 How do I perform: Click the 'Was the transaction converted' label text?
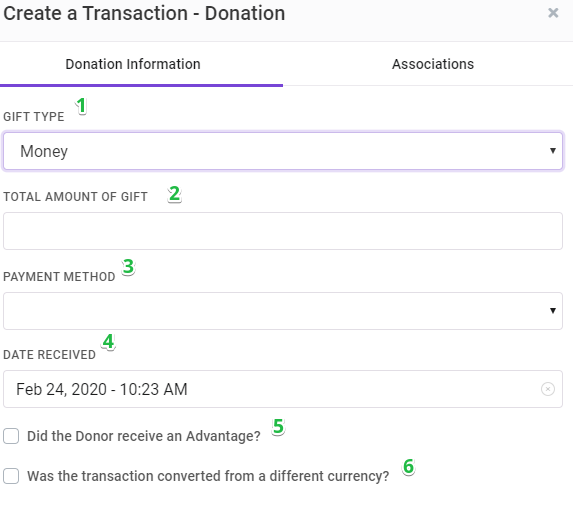click(x=208, y=476)
